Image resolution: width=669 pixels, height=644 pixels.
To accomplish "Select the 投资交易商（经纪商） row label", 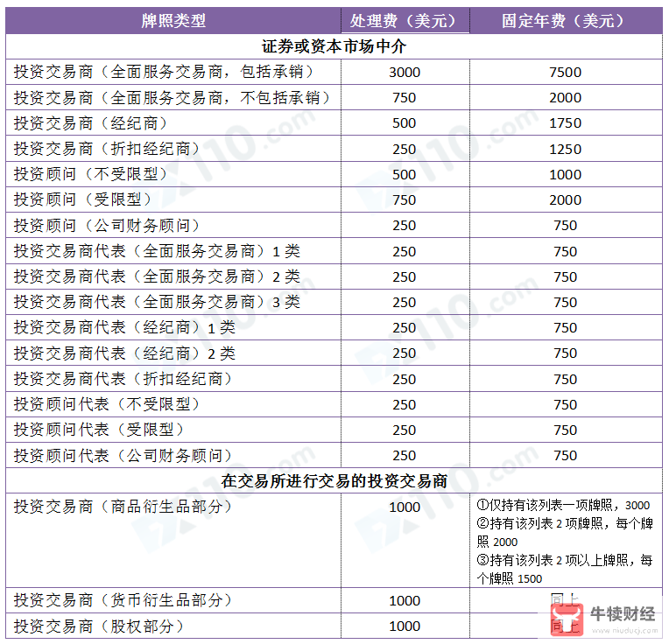I will (93, 123).
